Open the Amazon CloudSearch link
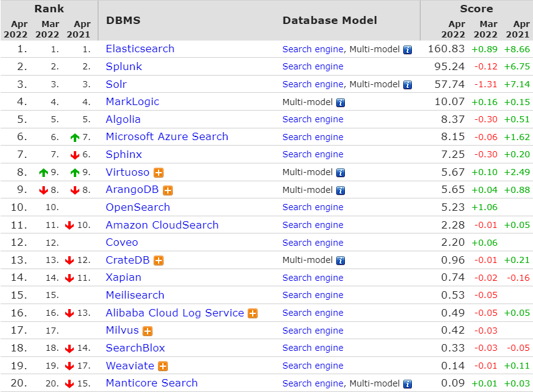This screenshot has width=533, height=392. click(162, 225)
